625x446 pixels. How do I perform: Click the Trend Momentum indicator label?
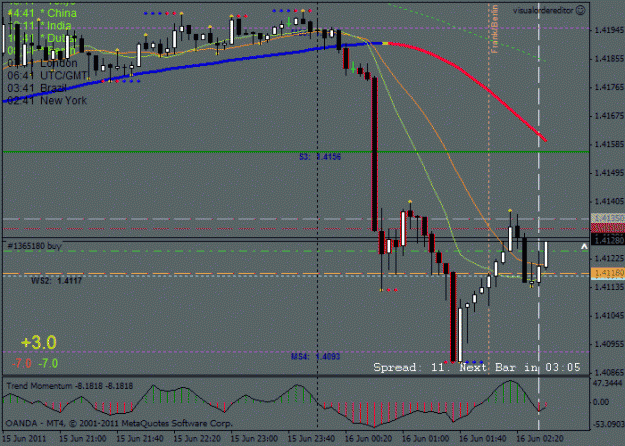(70, 386)
